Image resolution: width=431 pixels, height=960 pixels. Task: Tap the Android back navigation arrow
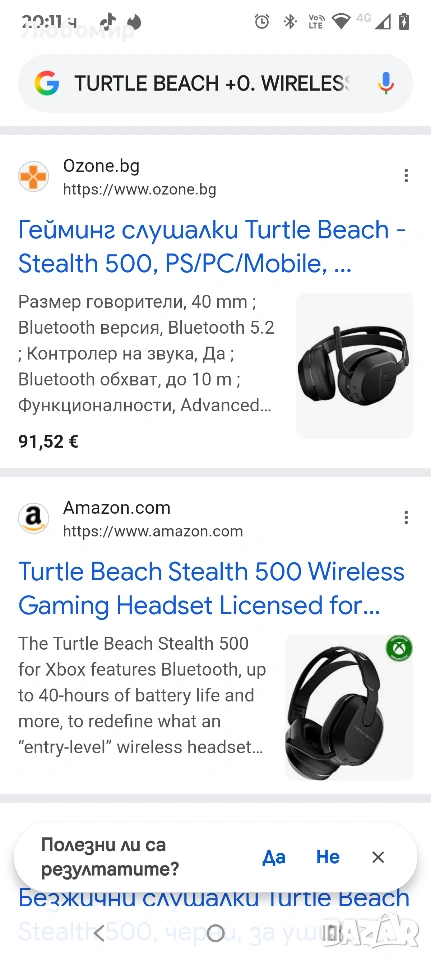tap(99, 933)
